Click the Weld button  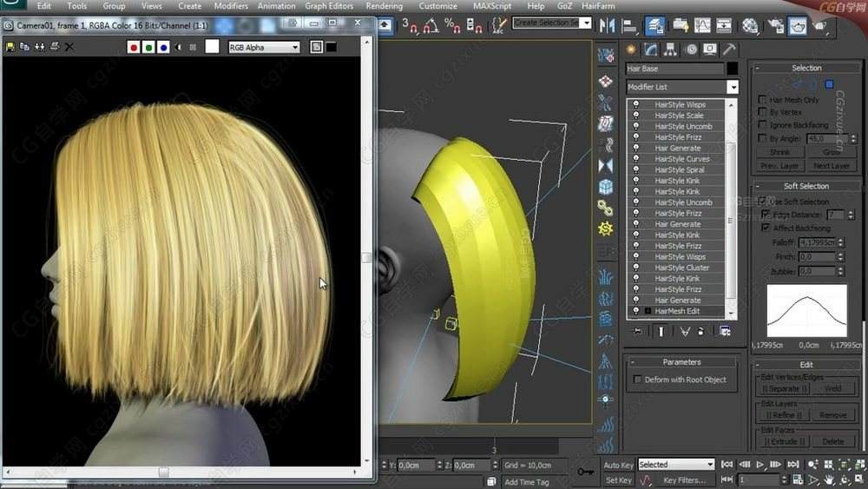click(832, 389)
